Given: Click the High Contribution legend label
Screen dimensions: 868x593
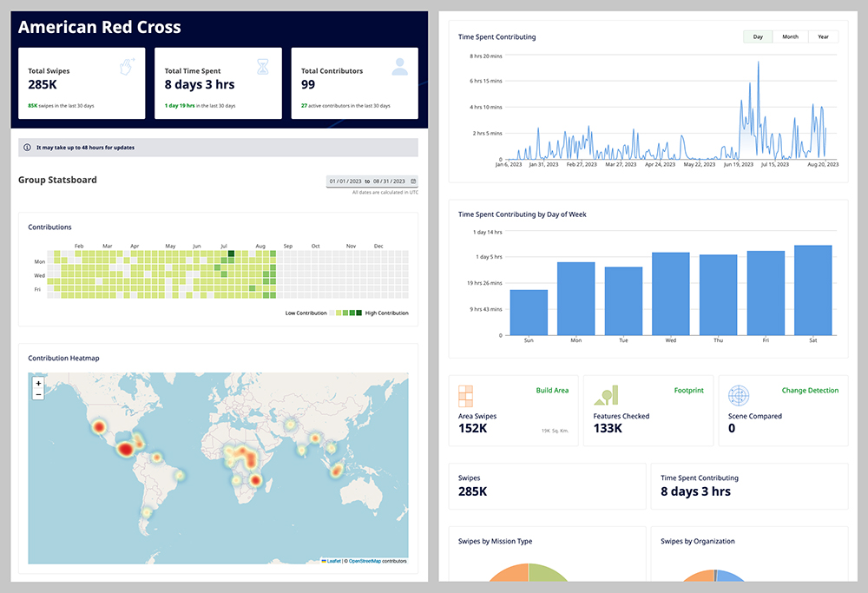Looking at the screenshot, I should (x=386, y=313).
